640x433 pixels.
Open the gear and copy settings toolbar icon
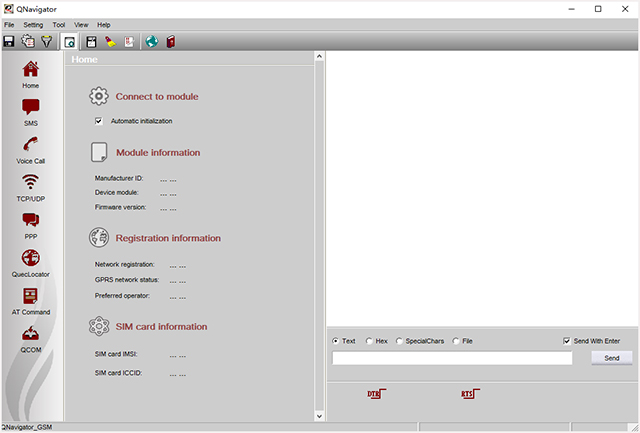[28, 42]
